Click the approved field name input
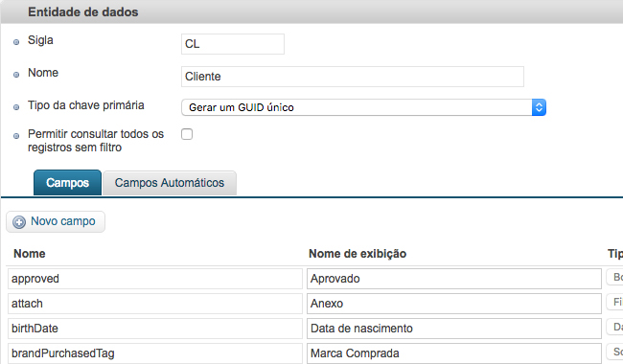The height and width of the screenshot is (364, 623). [x=155, y=279]
